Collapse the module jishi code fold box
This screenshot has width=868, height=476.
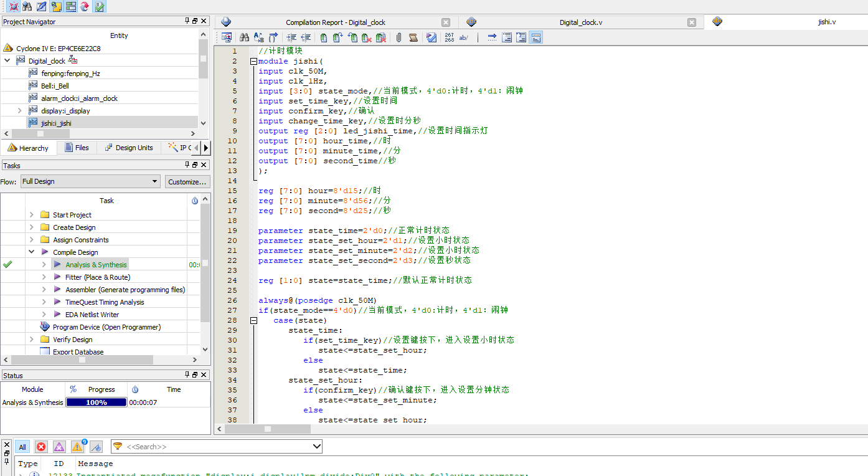tap(253, 61)
